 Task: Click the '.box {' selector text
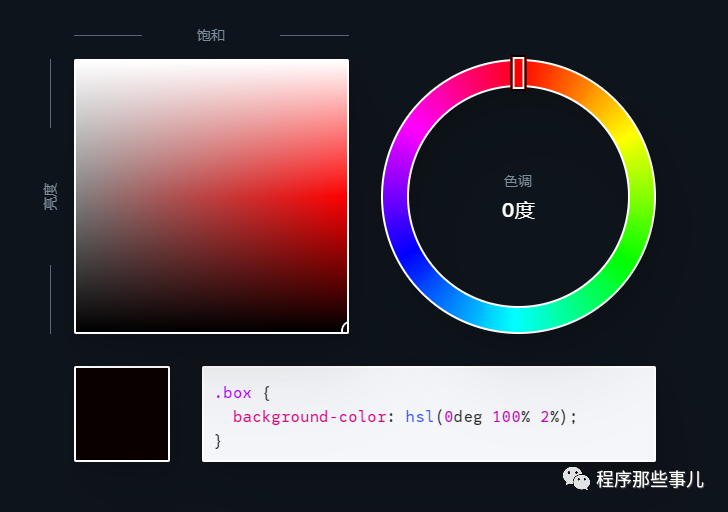click(x=242, y=393)
